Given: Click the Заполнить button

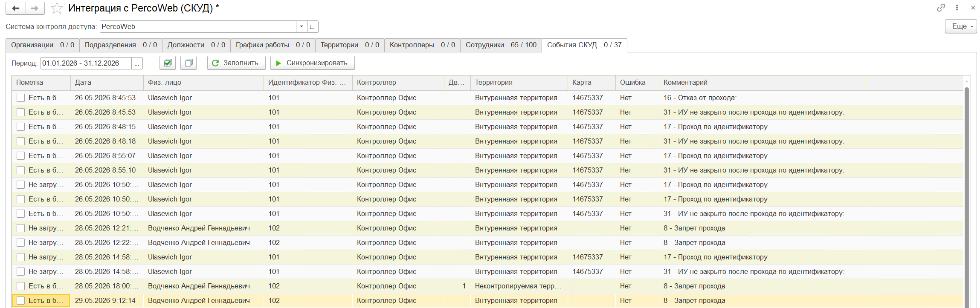Looking at the screenshot, I should point(236,63).
